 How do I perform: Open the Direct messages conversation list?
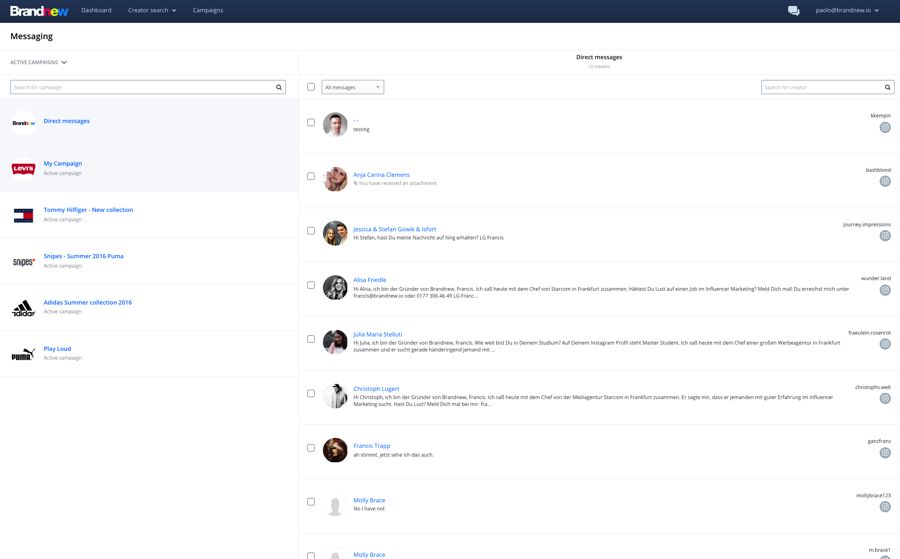click(67, 121)
